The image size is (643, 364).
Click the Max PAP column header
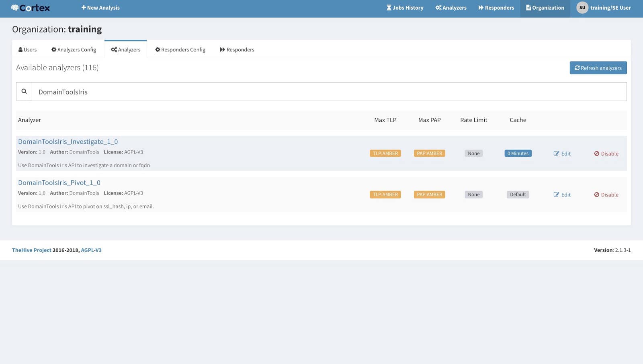[429, 120]
